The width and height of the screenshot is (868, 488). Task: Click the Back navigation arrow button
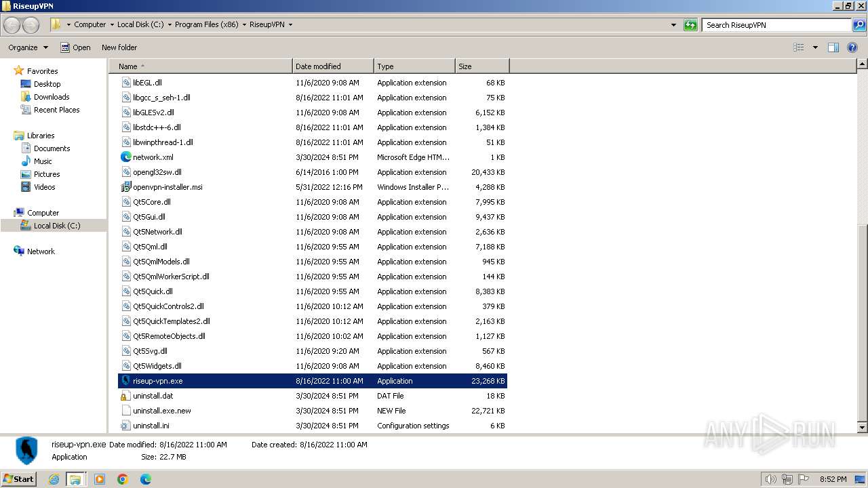coord(12,25)
